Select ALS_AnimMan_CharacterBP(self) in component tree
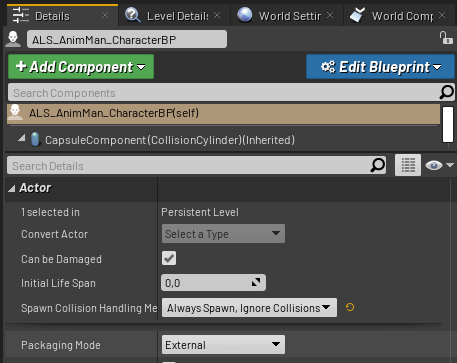Screen dimensions: 457x363 coord(223,113)
